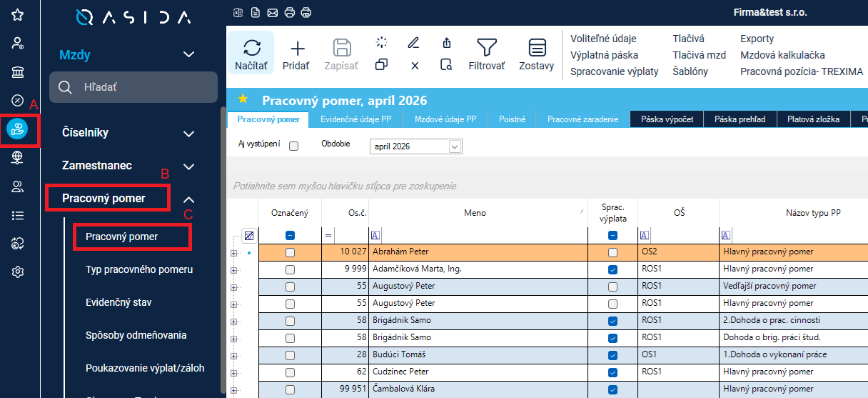
Task: Toggle Sprac. výplata for Abrahám Peter
Action: click(x=612, y=252)
